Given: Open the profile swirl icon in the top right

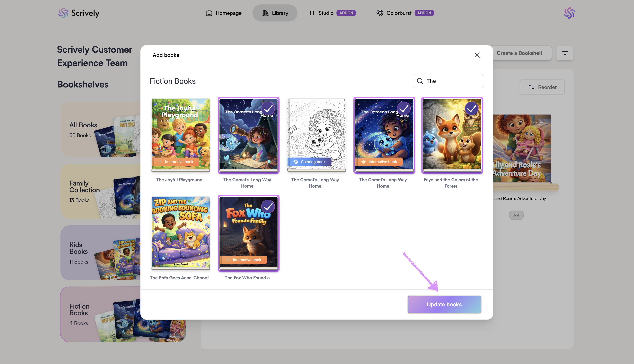Looking at the screenshot, I should click(x=569, y=13).
